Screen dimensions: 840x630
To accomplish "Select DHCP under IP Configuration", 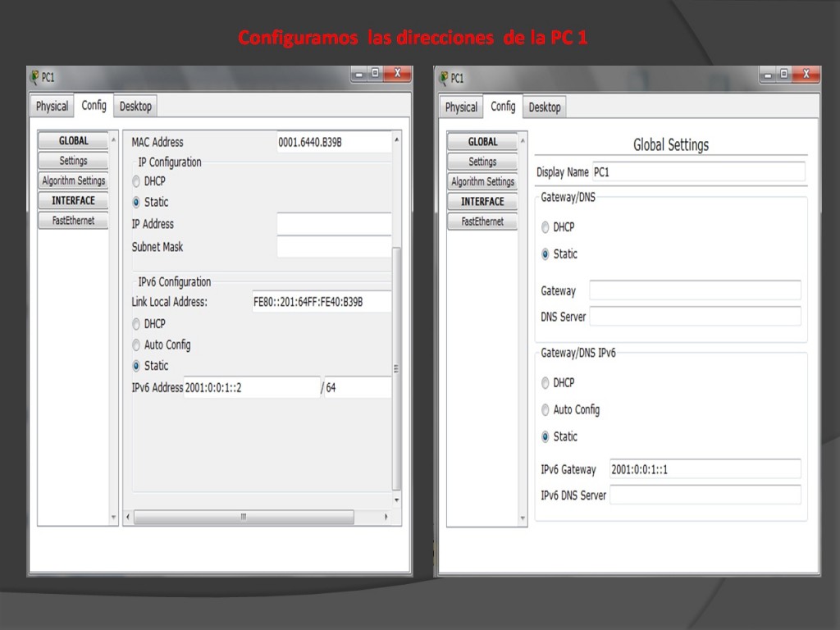I will point(136,181).
